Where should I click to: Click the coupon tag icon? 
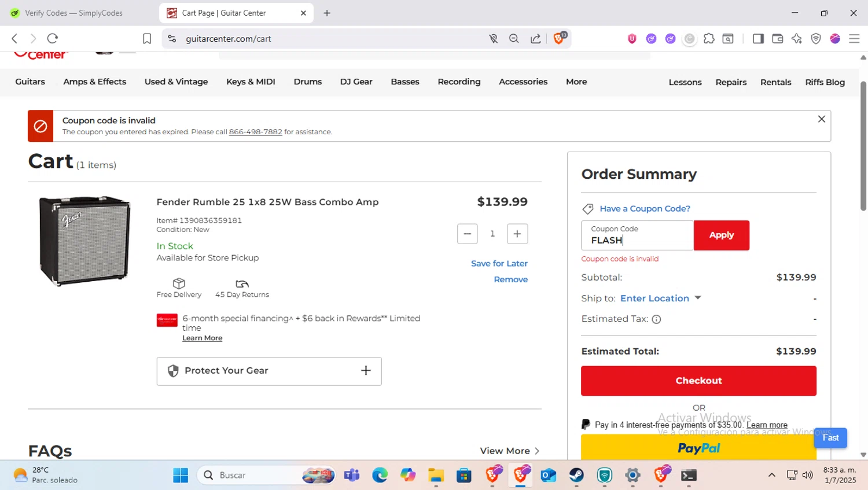click(x=588, y=209)
